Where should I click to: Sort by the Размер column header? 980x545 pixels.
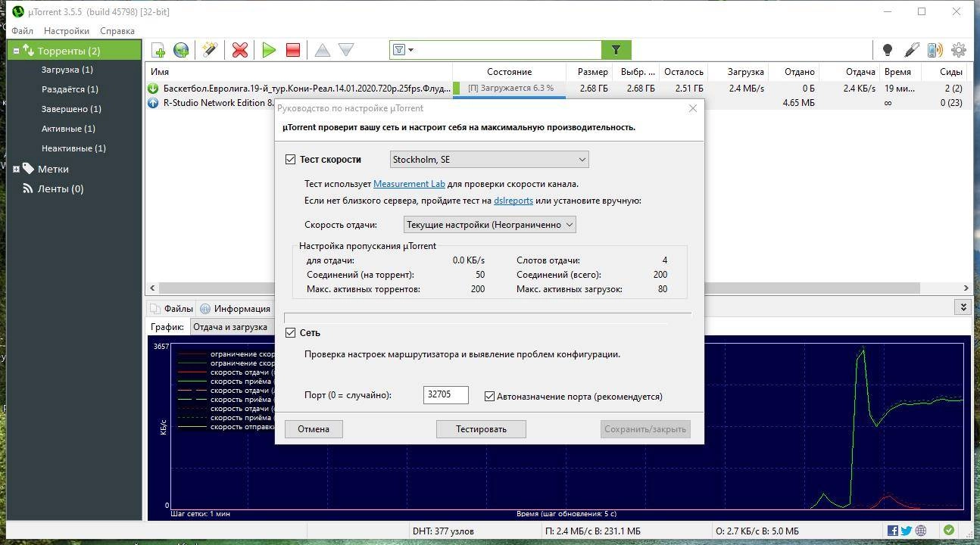590,72
